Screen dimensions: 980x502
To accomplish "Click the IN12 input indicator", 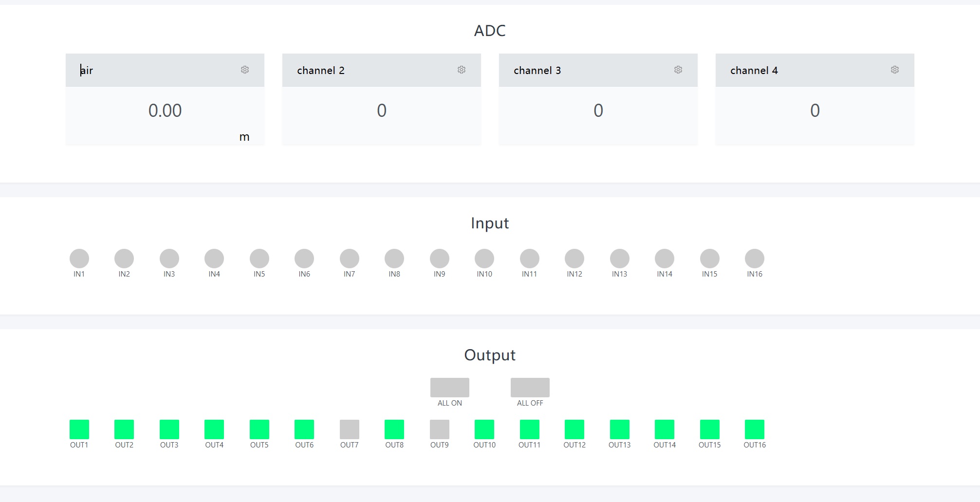I will pyautogui.click(x=574, y=259).
